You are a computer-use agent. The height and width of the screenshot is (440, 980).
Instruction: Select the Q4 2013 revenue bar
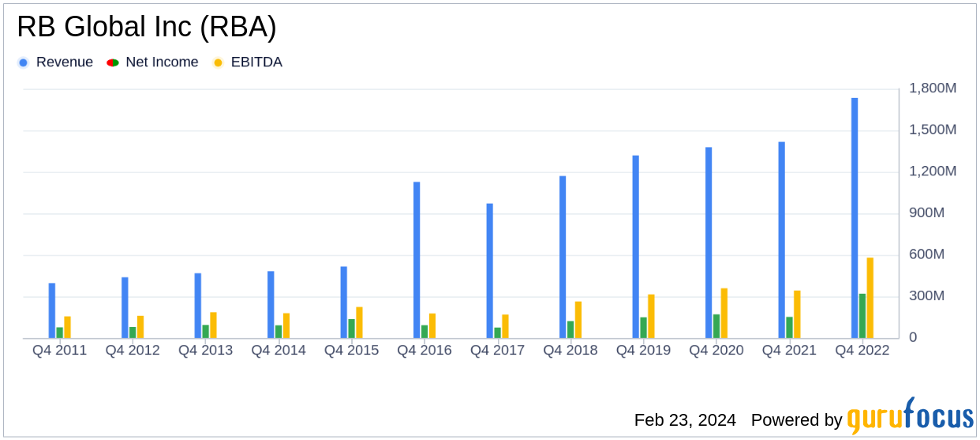198,306
